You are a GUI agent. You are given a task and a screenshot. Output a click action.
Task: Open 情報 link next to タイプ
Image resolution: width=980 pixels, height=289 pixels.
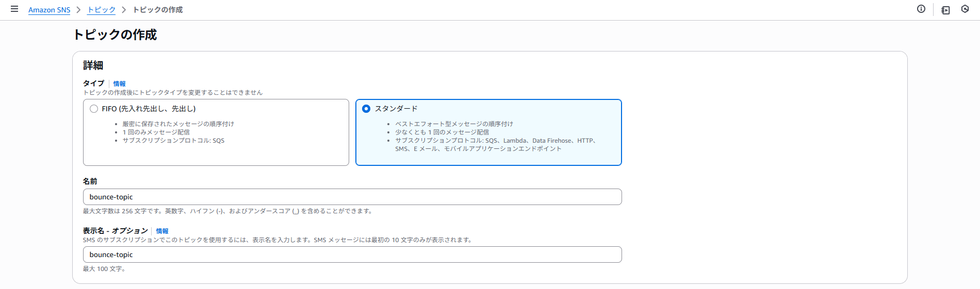[119, 83]
